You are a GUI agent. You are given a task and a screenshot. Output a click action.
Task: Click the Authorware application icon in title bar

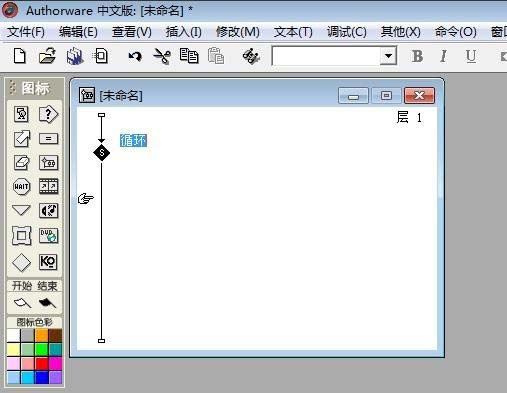[x=10, y=10]
